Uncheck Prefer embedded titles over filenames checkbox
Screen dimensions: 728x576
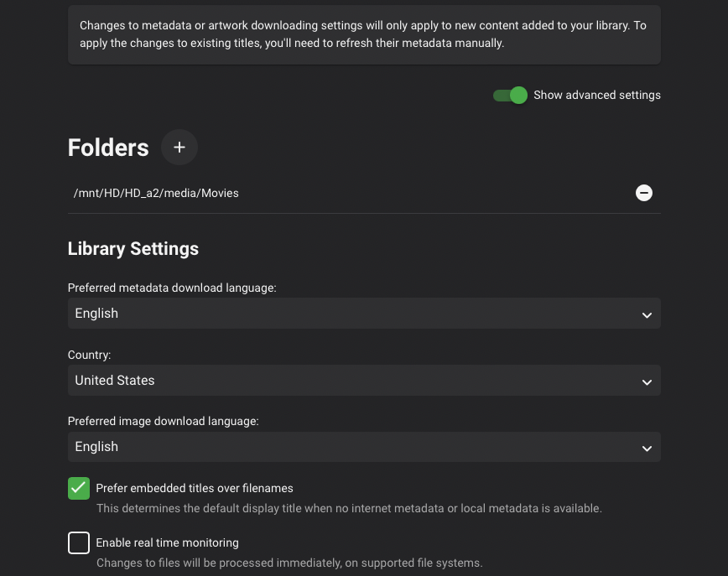(x=79, y=488)
